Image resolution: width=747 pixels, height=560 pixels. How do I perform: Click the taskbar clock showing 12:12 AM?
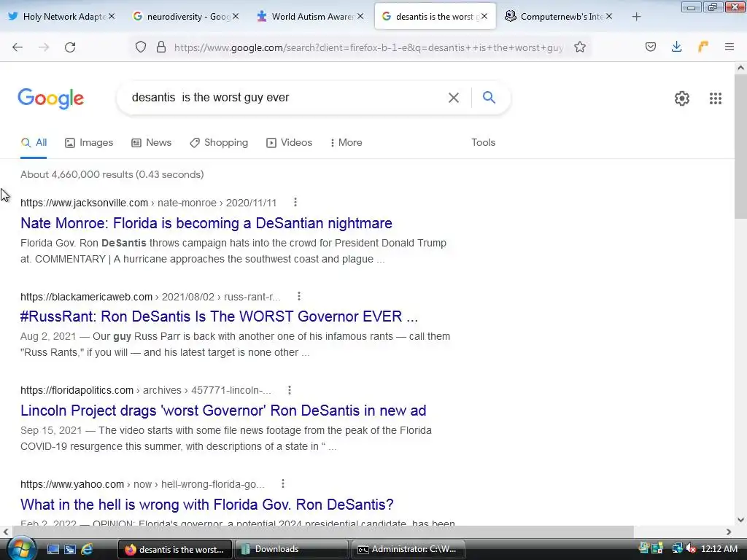pos(719,548)
